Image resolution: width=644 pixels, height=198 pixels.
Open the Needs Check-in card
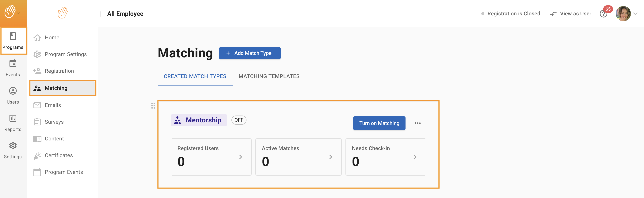(x=385, y=157)
